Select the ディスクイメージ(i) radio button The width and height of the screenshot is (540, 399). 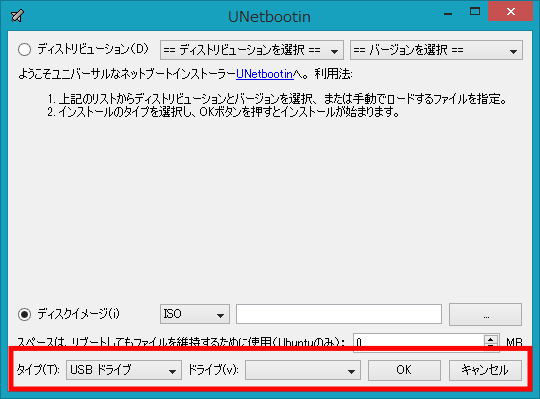(x=24, y=314)
